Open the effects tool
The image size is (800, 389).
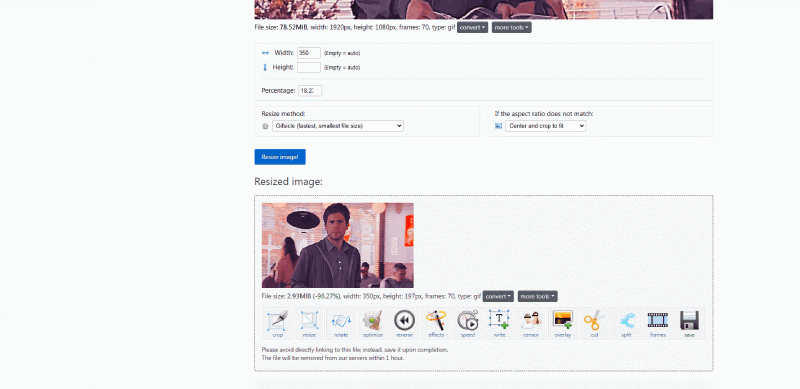point(436,324)
